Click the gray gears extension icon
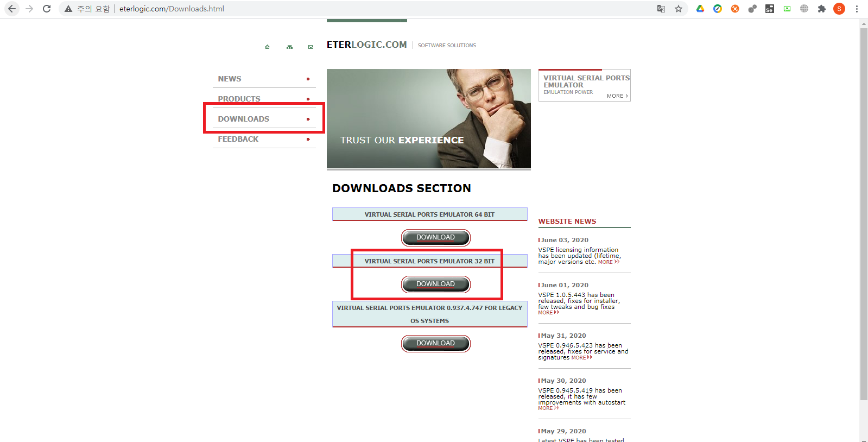Screen dimensions: 868x442 [x=752, y=9]
